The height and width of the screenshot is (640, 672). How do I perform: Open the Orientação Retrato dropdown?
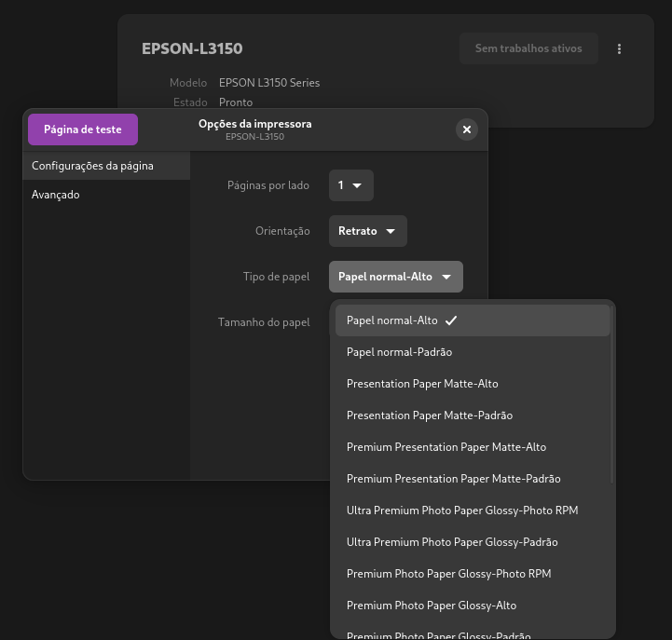368,231
